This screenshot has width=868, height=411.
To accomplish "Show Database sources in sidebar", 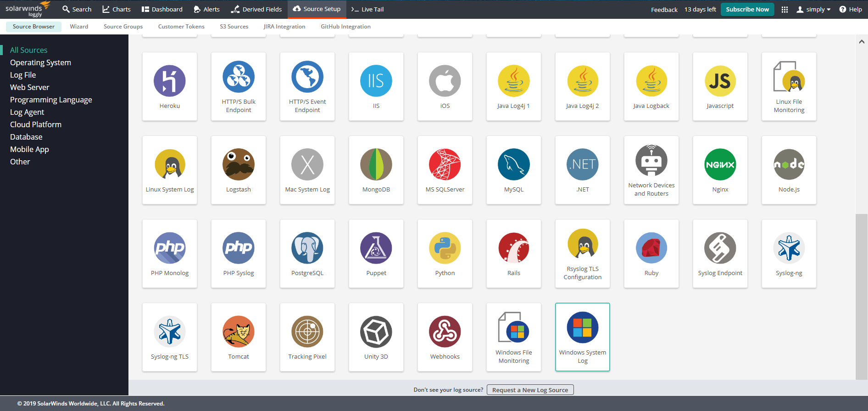I will (x=26, y=137).
